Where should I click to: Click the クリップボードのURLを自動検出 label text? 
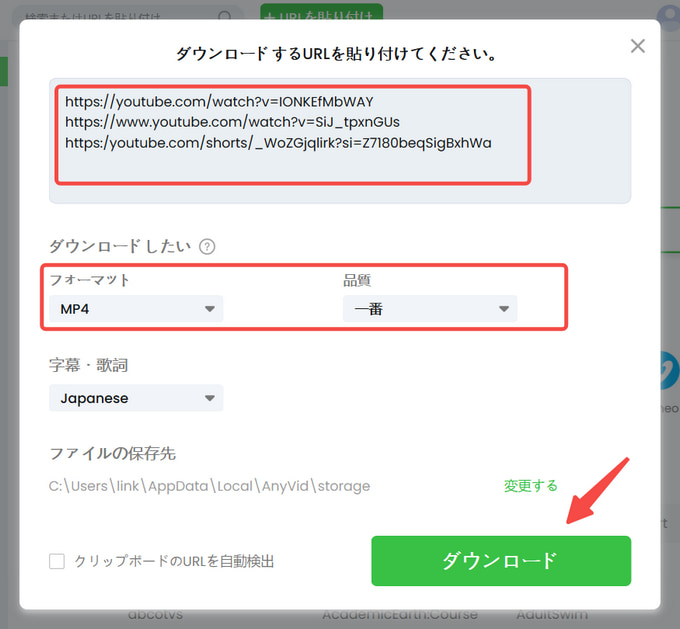(x=174, y=561)
